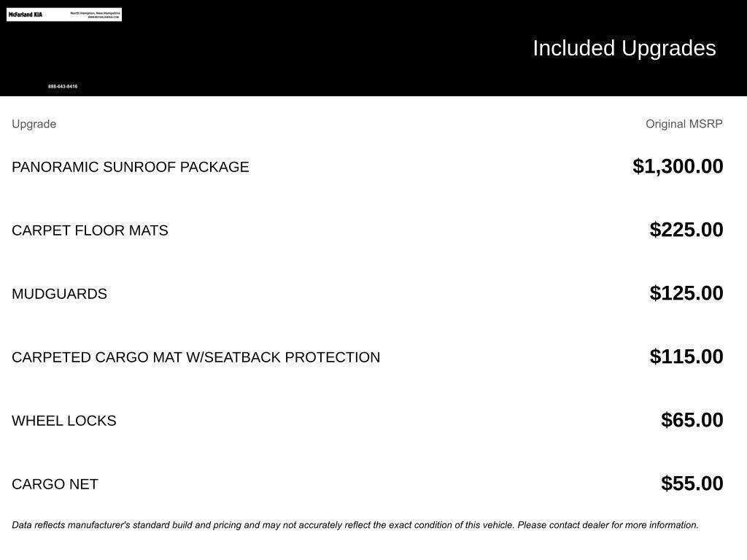Image resolution: width=747 pixels, height=560 pixels.
Task: Click the dealer website URL in banner
Action: pos(102,17)
